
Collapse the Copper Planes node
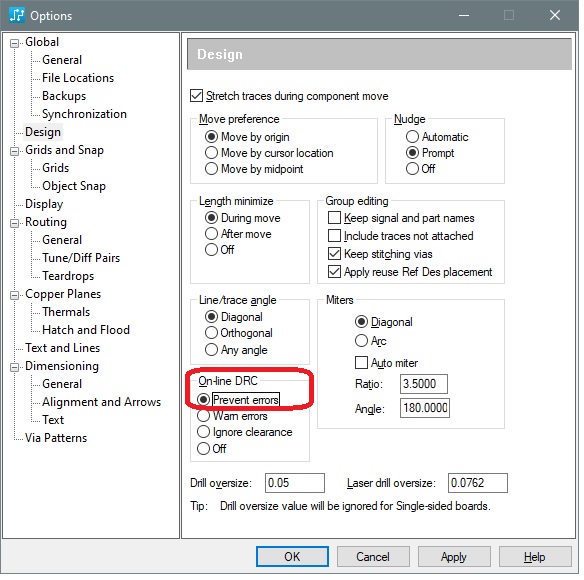click(15, 295)
